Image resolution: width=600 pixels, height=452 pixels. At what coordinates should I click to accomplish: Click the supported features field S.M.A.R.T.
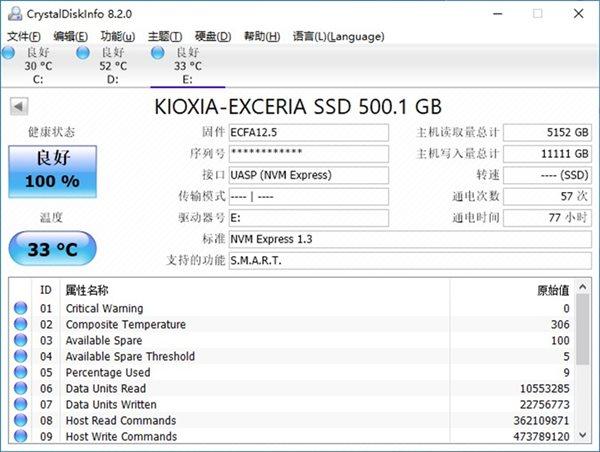tap(410, 261)
